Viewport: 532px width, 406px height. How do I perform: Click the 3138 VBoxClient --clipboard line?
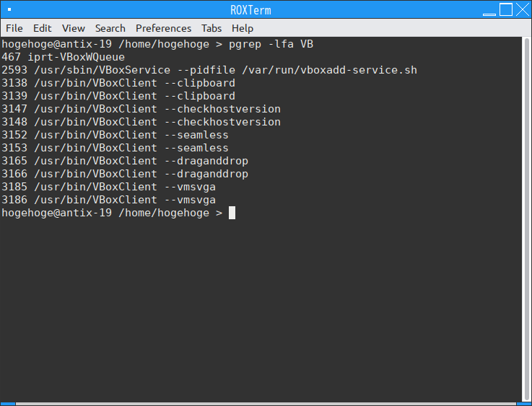[118, 83]
